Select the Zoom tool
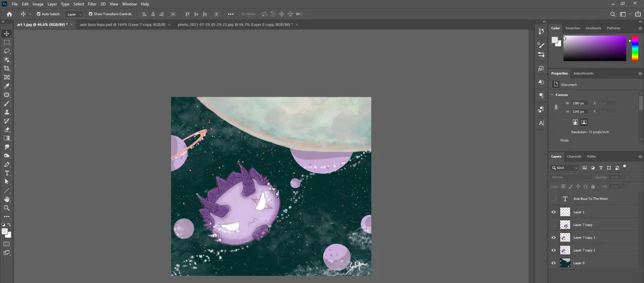Image resolution: width=644 pixels, height=283 pixels. click(7, 208)
